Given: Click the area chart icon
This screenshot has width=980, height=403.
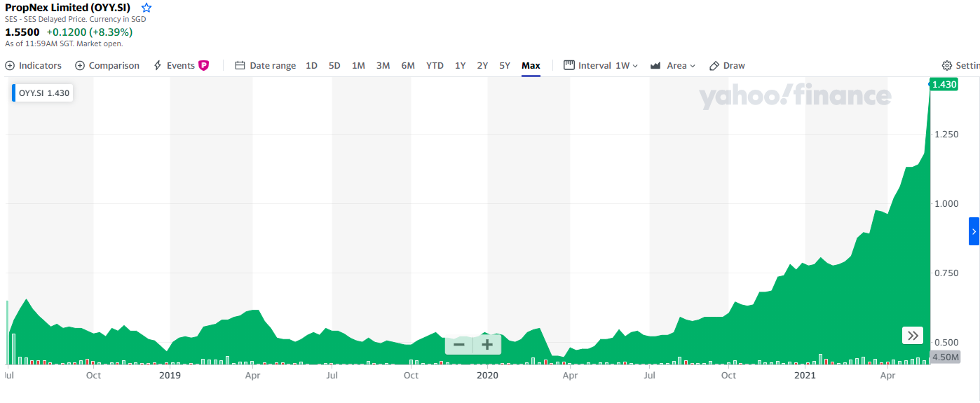Looking at the screenshot, I should pos(656,65).
